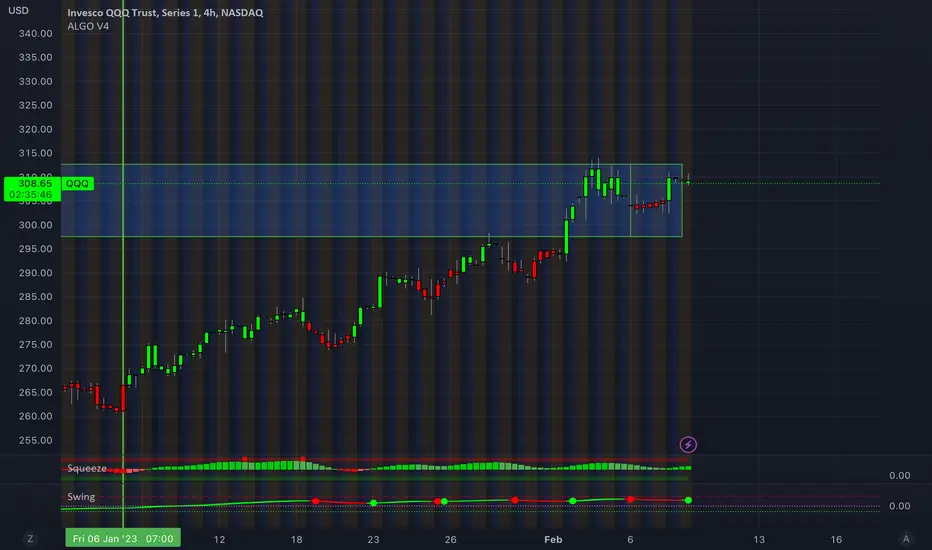
Task: Click the 26 date on time axis
Action: 451,539
